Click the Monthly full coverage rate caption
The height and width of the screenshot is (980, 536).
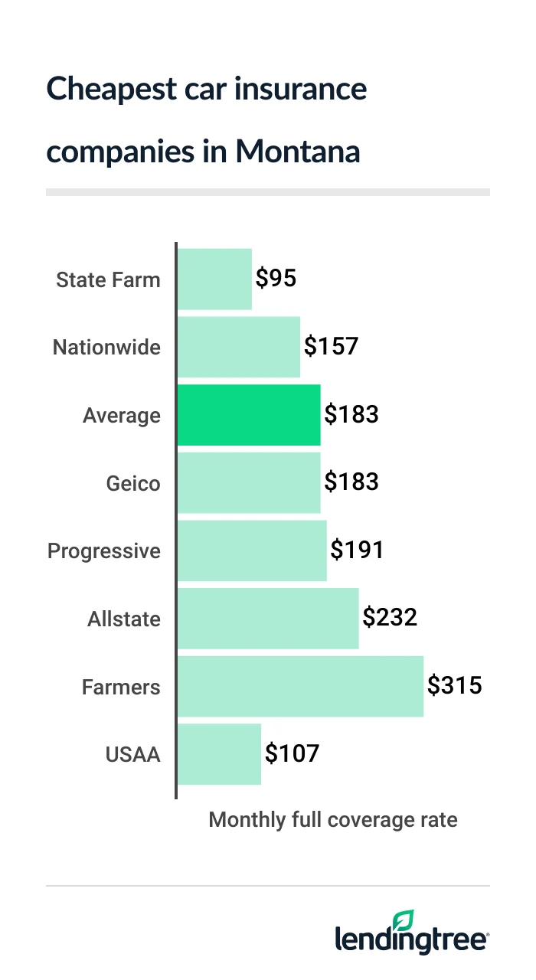point(333,820)
